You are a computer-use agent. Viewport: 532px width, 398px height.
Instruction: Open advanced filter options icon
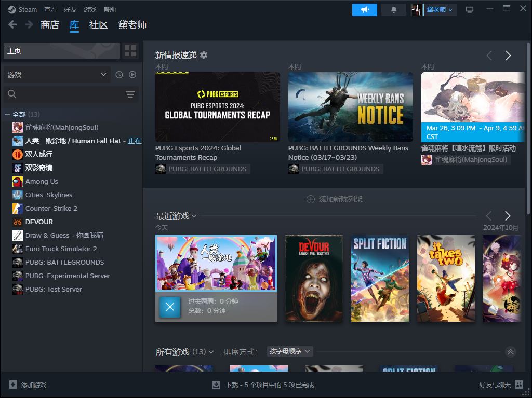130,94
